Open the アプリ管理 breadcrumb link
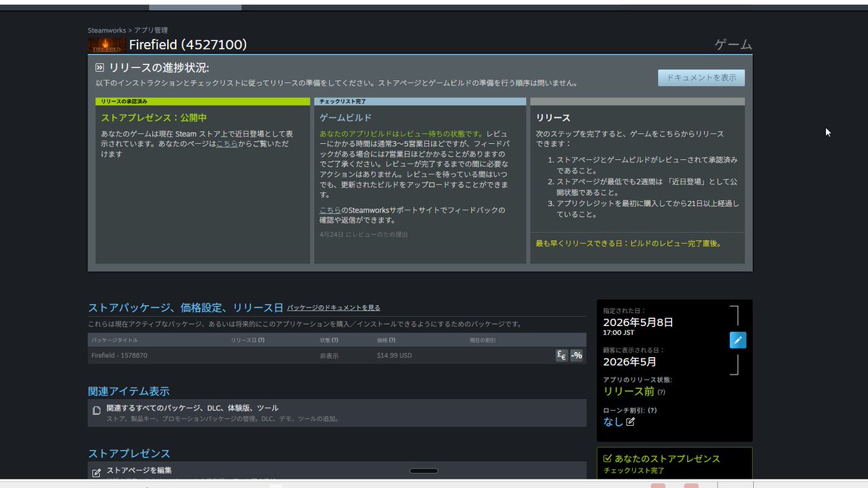The width and height of the screenshot is (868, 488). pos(150,30)
